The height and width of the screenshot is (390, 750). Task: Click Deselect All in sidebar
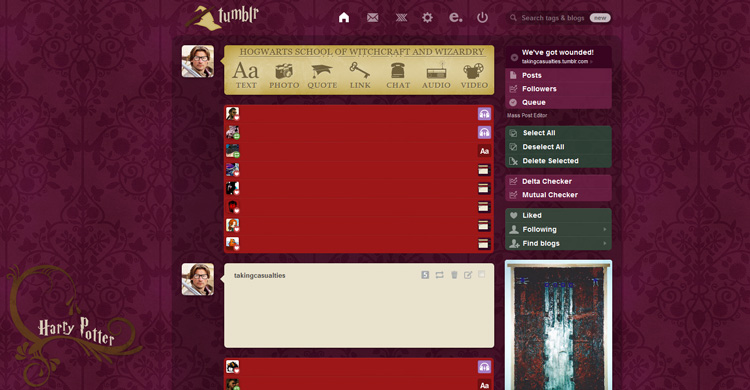(558, 147)
